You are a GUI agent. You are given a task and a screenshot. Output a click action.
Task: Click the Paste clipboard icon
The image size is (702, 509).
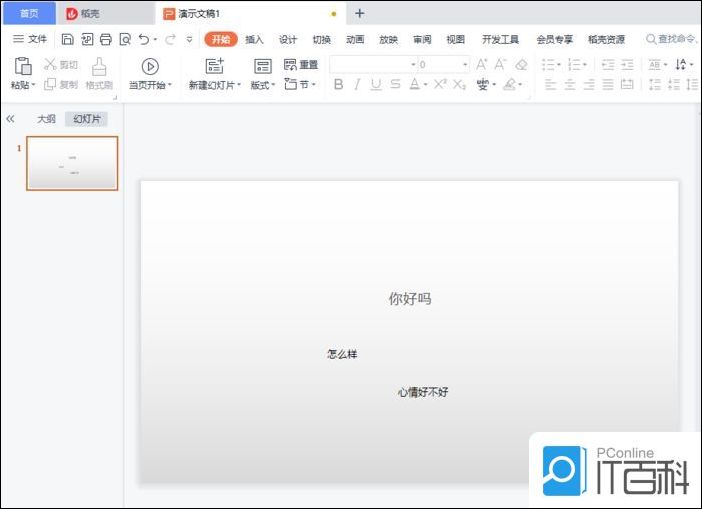tap(23, 66)
